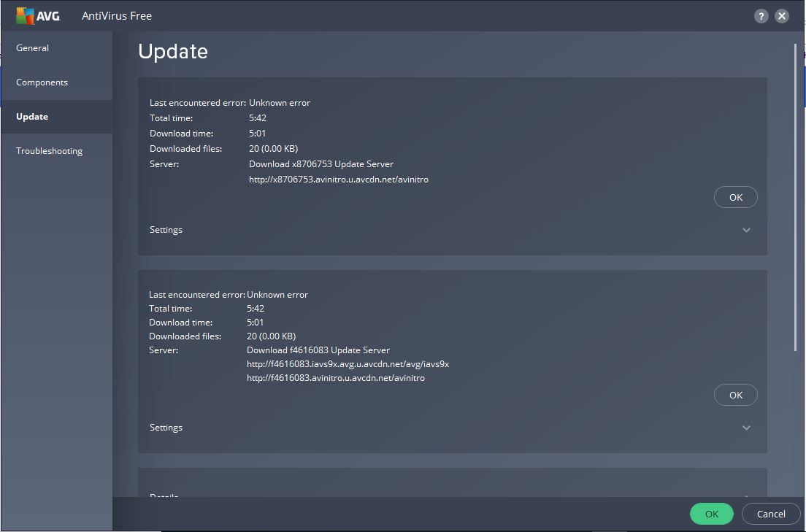Click Download time value in second panel
The width and height of the screenshot is (806, 532).
point(255,323)
